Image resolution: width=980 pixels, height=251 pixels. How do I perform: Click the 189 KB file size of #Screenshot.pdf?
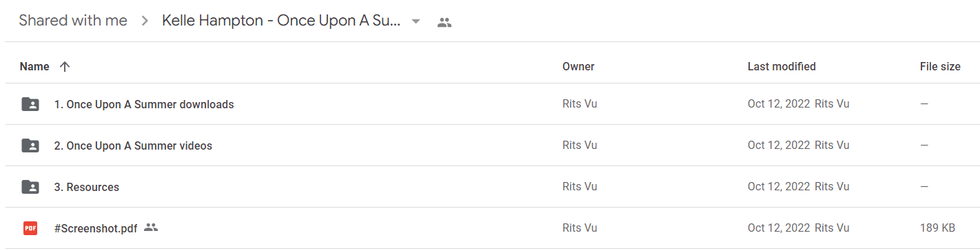coord(937,228)
